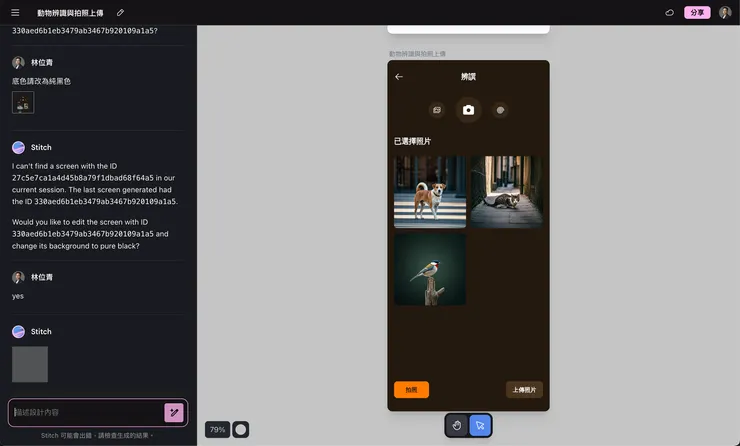This screenshot has height=446, width=740.
Task: Click the screen label above the phone mockup
Action: click(417, 54)
